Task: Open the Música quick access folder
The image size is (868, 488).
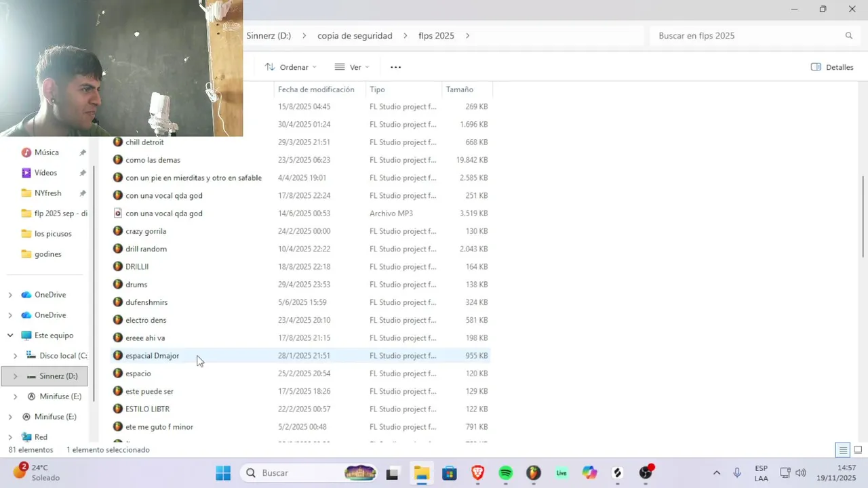Action: pyautogui.click(x=47, y=152)
